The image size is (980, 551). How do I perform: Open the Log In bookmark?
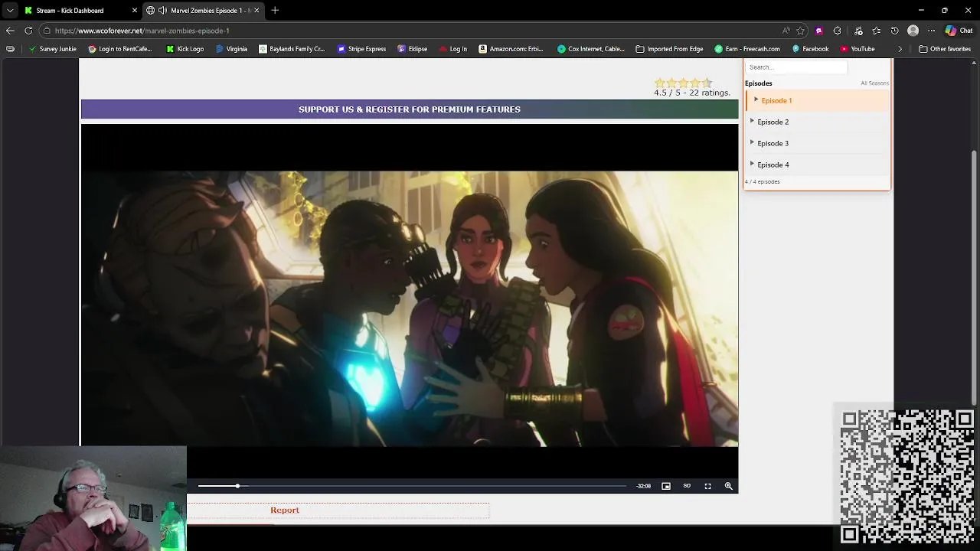tap(452, 49)
